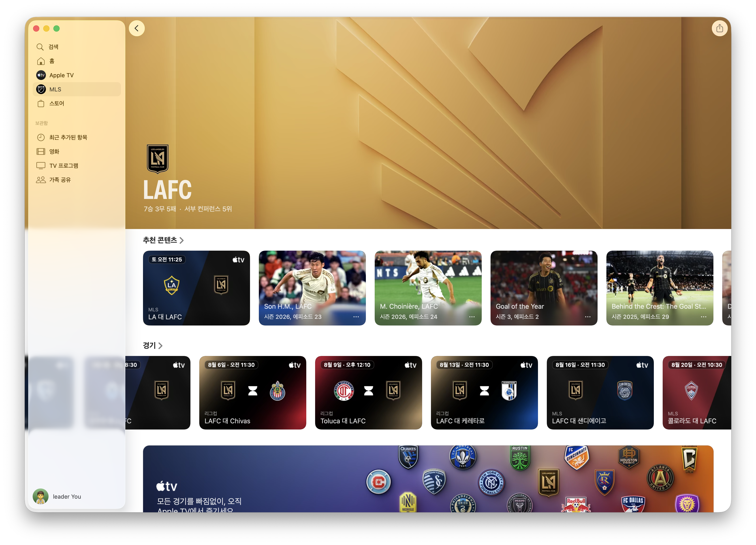This screenshot has width=756, height=545.
Task: Open the M. Choinière, LAFC episode thumbnail
Action: coord(428,288)
